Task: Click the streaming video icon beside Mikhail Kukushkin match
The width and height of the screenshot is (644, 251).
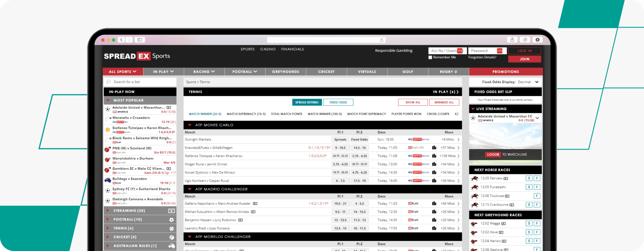Action: tap(253, 212)
